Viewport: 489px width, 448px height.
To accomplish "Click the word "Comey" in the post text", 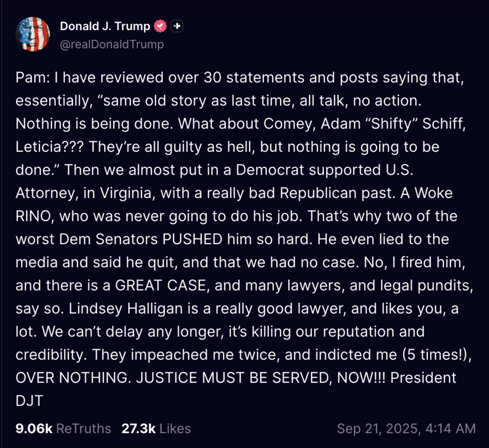I will (x=287, y=124).
